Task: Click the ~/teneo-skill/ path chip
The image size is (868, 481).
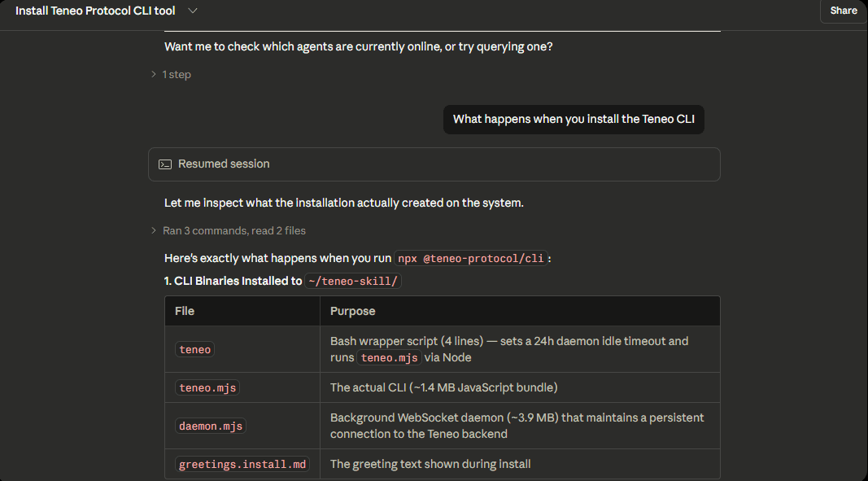Action: coord(353,280)
